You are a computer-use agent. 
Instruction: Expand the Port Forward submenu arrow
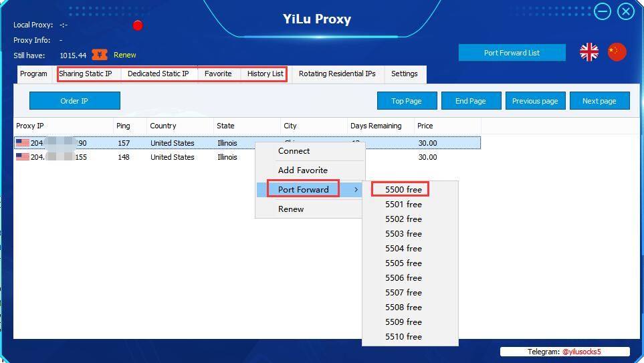tap(356, 190)
